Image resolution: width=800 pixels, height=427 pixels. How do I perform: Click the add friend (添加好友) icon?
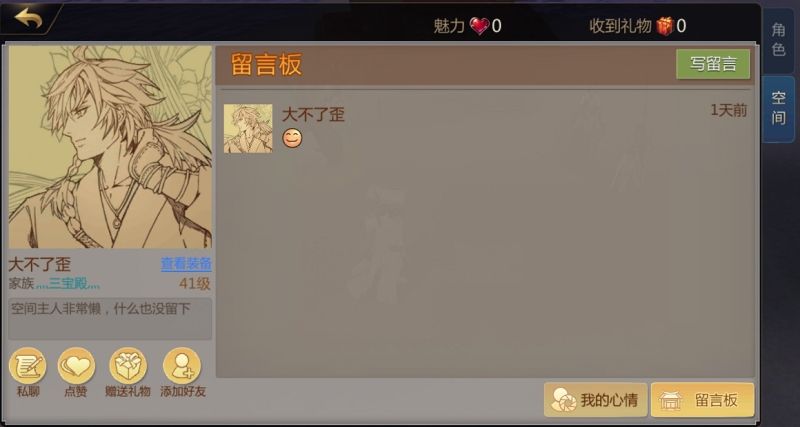tap(182, 366)
